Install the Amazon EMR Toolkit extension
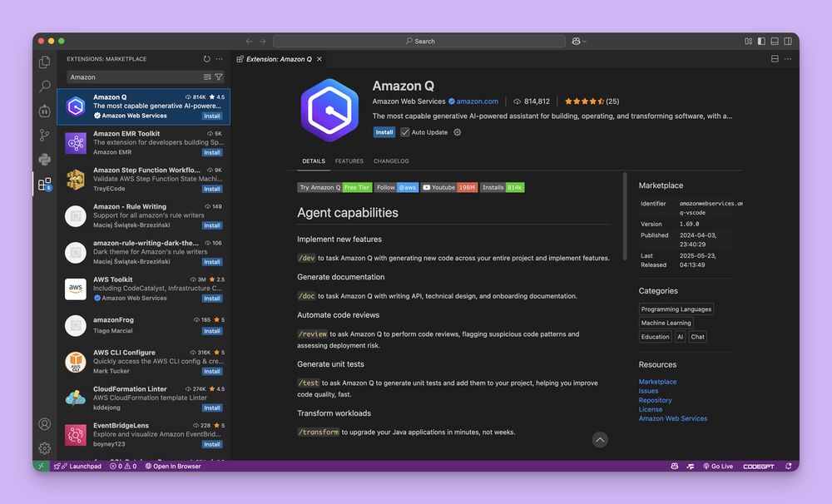 coord(211,152)
